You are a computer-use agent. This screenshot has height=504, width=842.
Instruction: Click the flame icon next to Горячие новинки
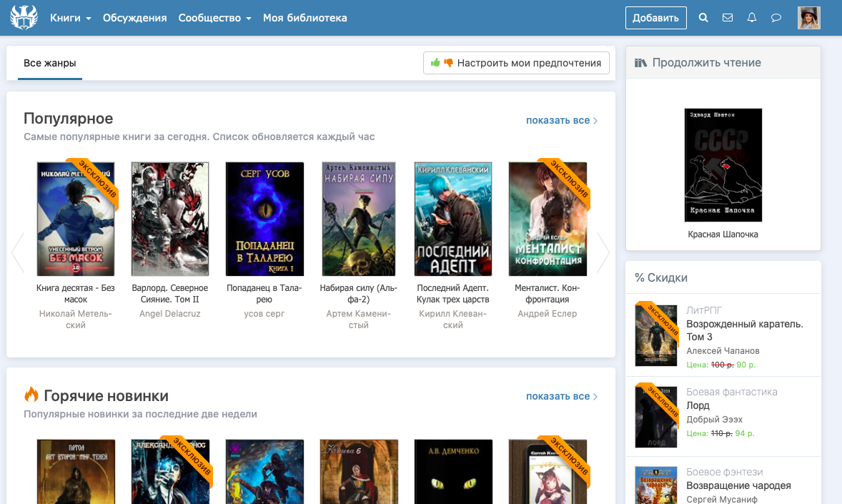tap(31, 395)
